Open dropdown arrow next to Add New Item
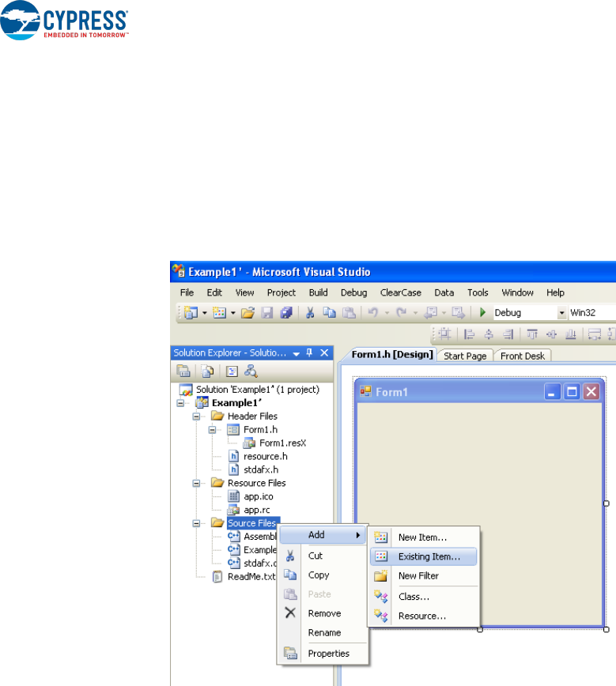Image resolution: width=616 pixels, height=686 pixels. tap(233, 313)
